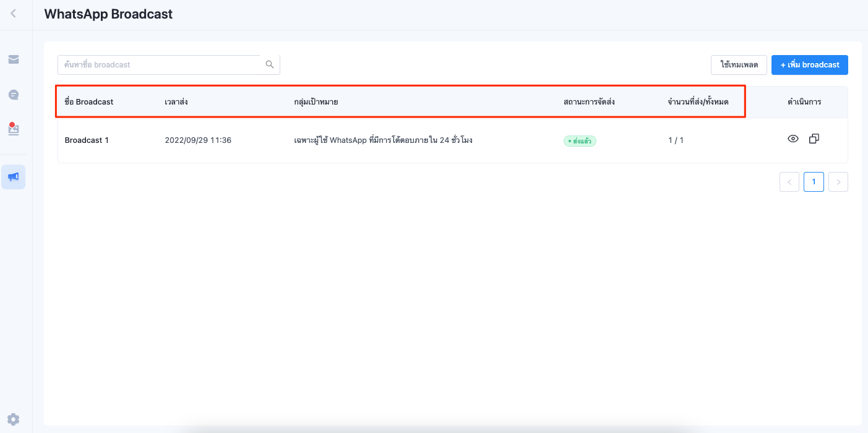Go to previous page arrow

789,182
